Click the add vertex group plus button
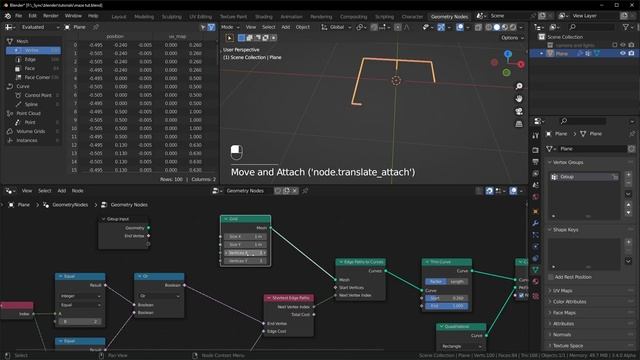The image size is (640, 360). [628, 175]
